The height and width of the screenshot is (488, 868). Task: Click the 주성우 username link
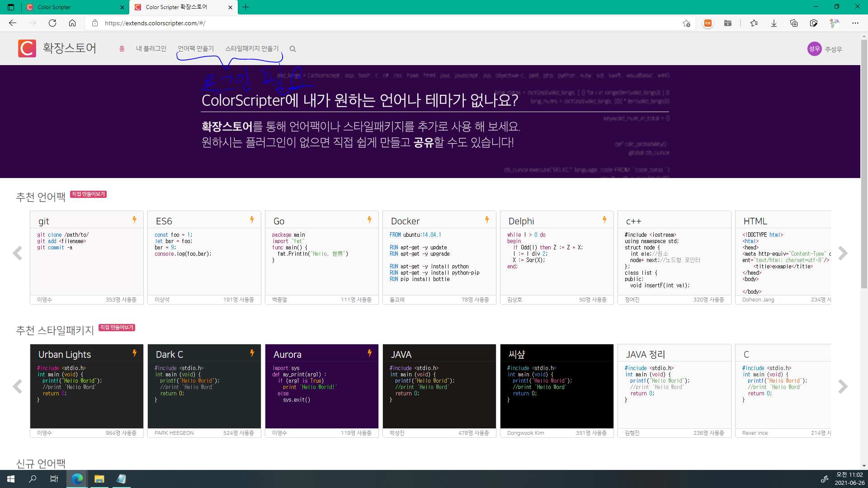833,49
